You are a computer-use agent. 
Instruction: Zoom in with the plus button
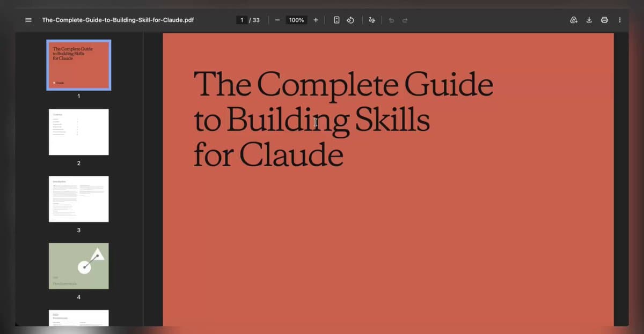316,20
